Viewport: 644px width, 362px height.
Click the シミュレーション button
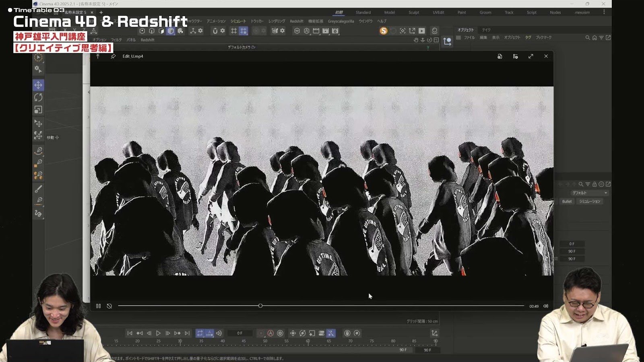coord(590,201)
